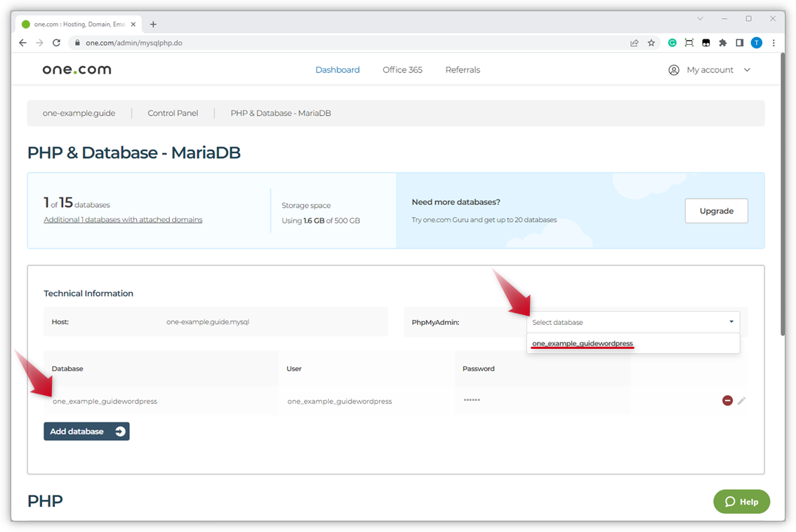
Task: Click the red delete database icon
Action: coord(727,401)
